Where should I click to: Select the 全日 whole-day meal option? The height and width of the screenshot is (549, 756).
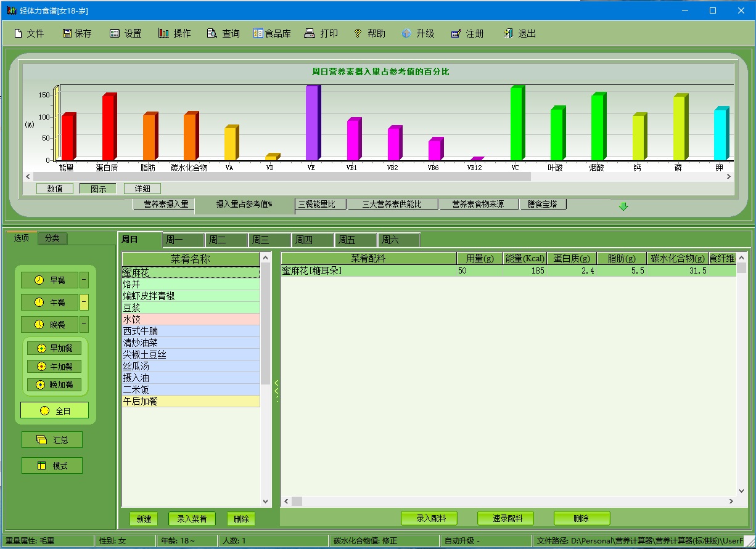[55, 410]
